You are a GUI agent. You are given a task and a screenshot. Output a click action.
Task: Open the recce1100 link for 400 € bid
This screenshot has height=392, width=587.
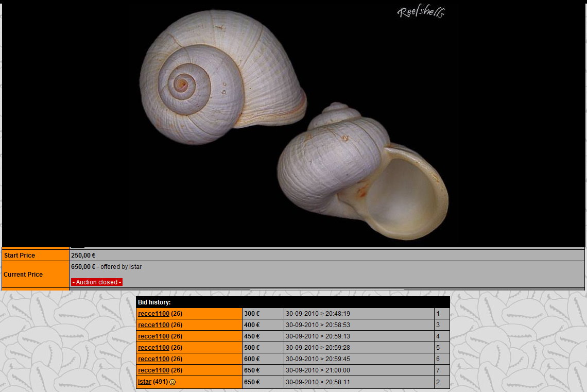coord(153,325)
